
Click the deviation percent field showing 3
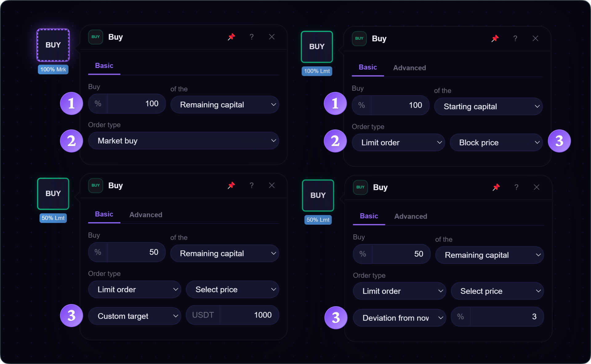(497, 317)
